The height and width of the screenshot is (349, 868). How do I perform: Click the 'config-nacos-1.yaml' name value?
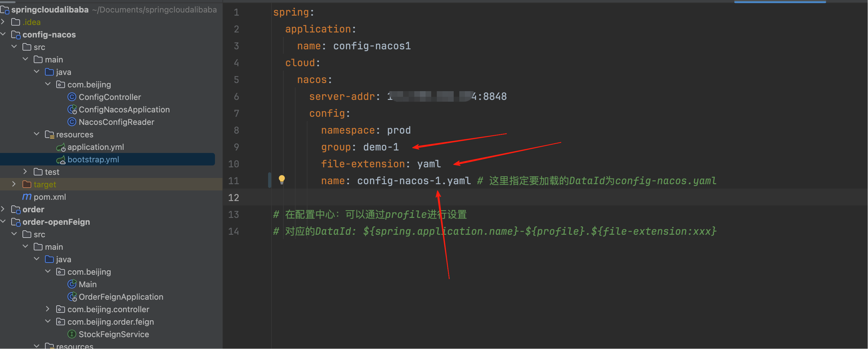(x=414, y=181)
